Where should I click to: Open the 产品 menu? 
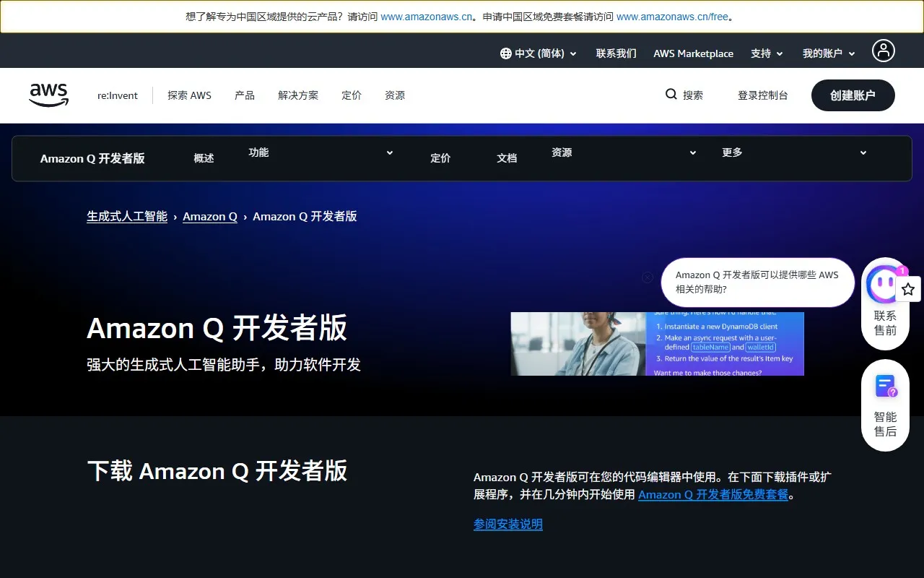pos(245,95)
